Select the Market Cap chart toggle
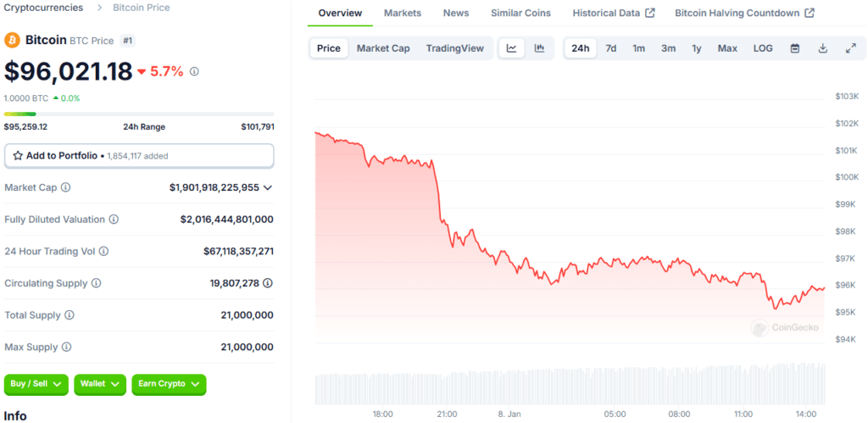This screenshot has height=423, width=868. 383,48
